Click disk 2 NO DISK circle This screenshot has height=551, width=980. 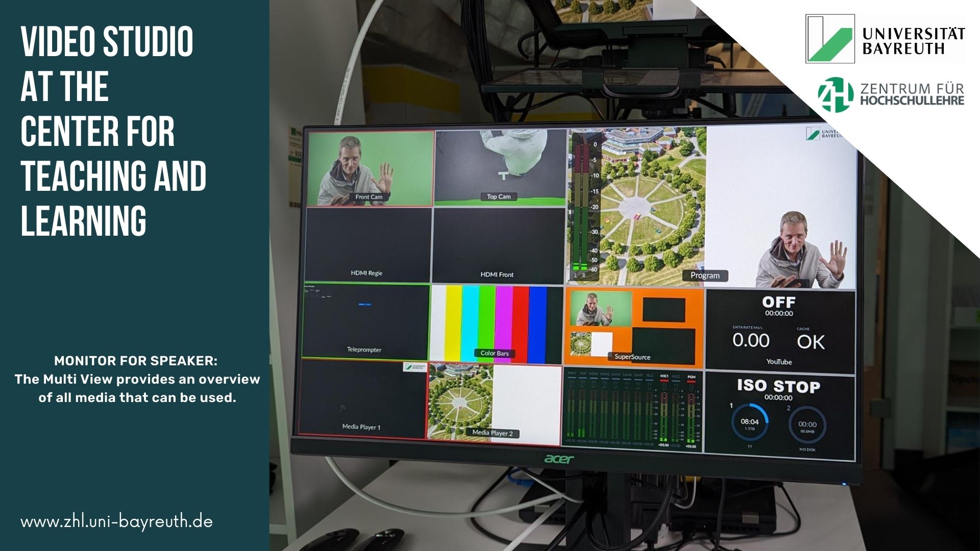click(x=807, y=425)
